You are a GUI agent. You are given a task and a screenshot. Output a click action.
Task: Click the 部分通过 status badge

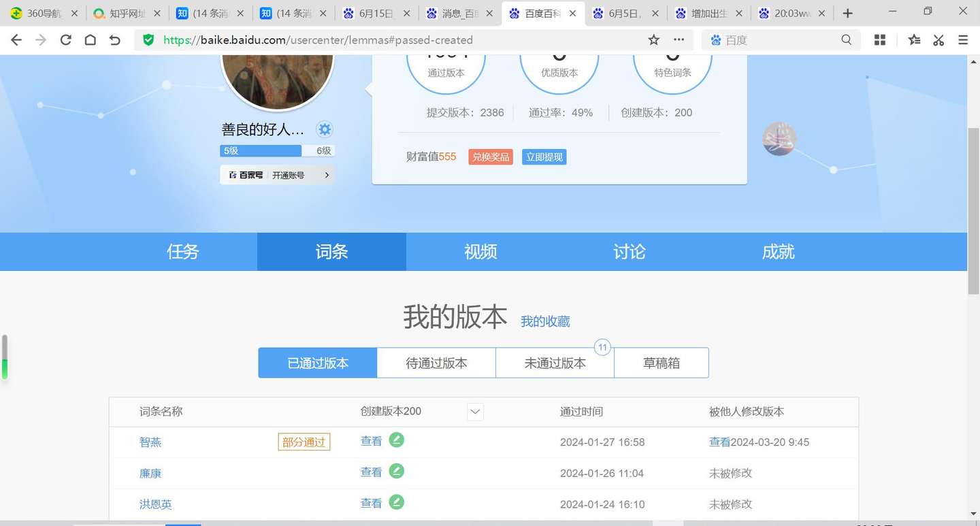tap(304, 442)
